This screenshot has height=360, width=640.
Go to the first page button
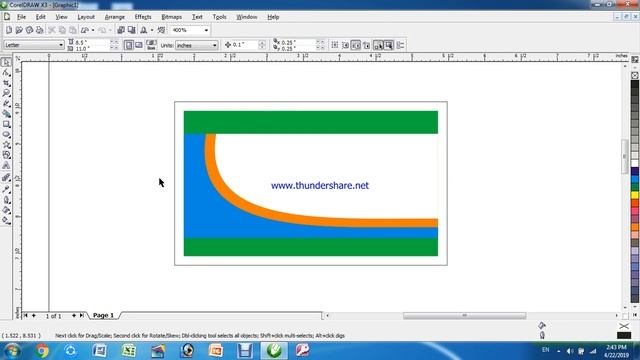click(26, 316)
